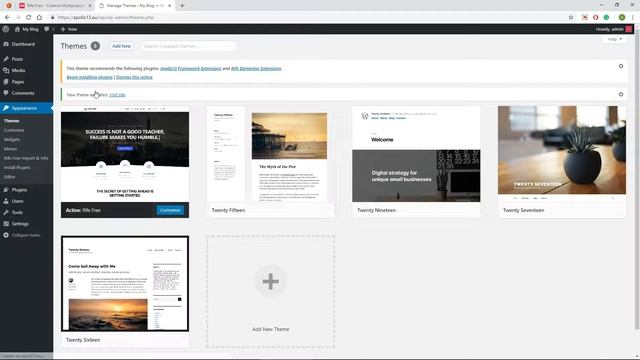Collapse the admin sidebar menu
640x360 pixels.
22,235
